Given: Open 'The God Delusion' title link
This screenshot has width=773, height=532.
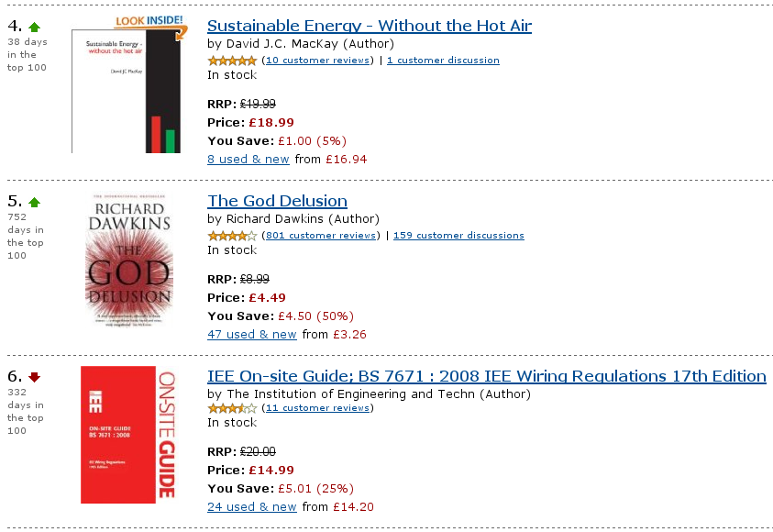Looking at the screenshot, I should coord(277,201).
